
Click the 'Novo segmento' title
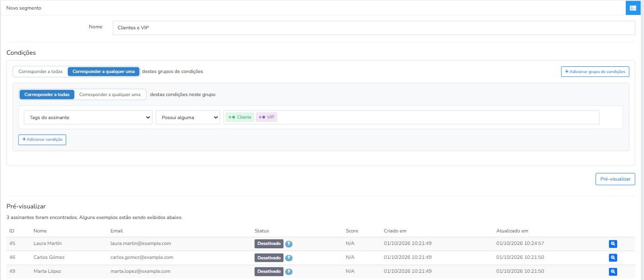(23, 8)
